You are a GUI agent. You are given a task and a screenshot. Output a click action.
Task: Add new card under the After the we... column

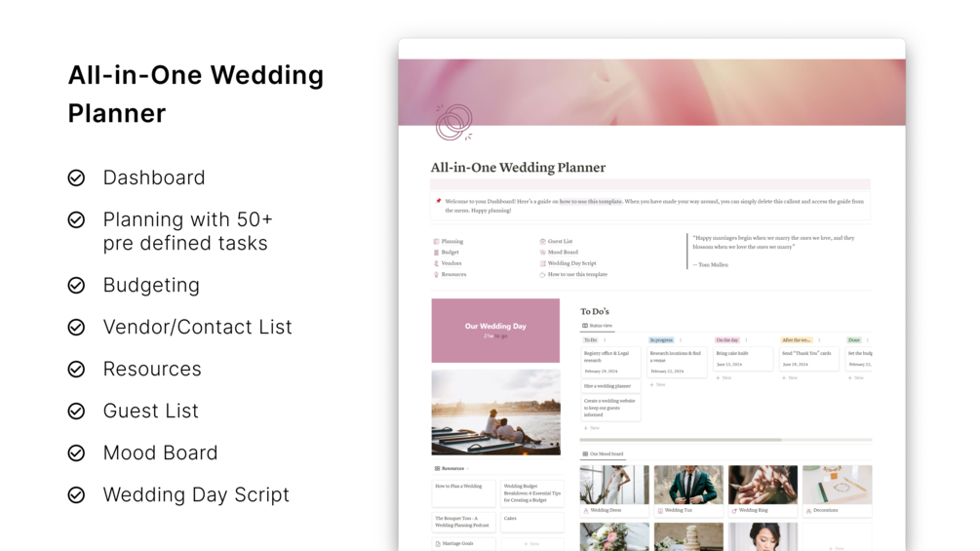(790, 378)
